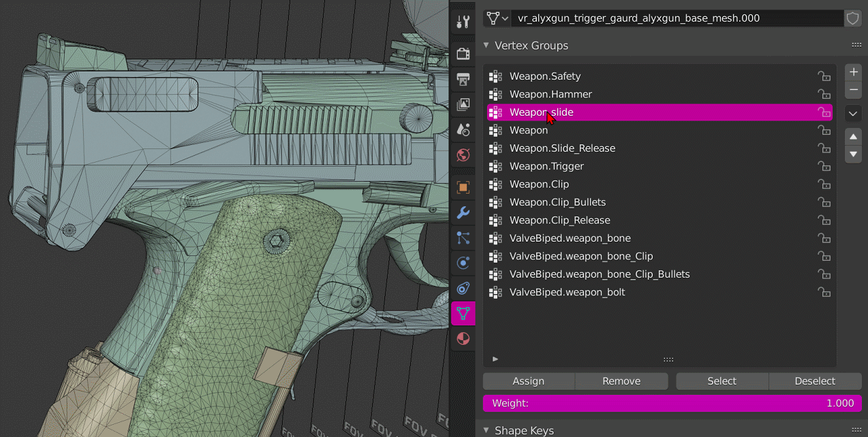Open the World properties tab
Viewport: 868px width, 437px height.
(x=463, y=155)
